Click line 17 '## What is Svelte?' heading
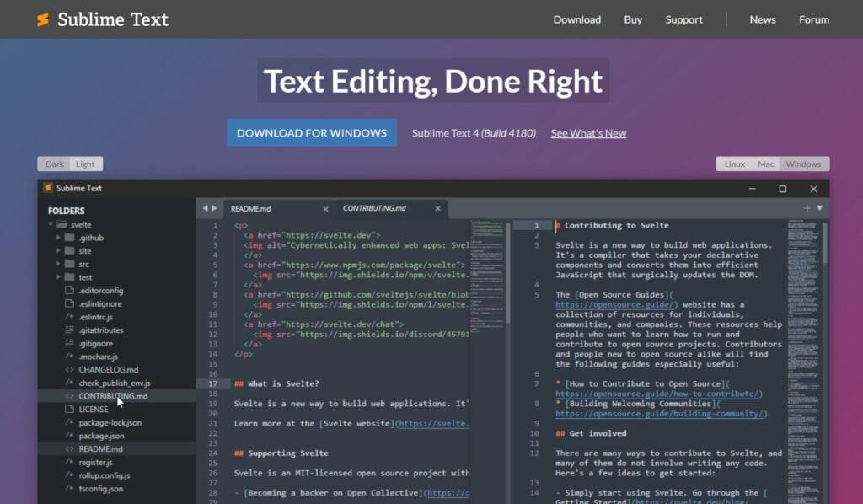863x504 pixels. (276, 383)
